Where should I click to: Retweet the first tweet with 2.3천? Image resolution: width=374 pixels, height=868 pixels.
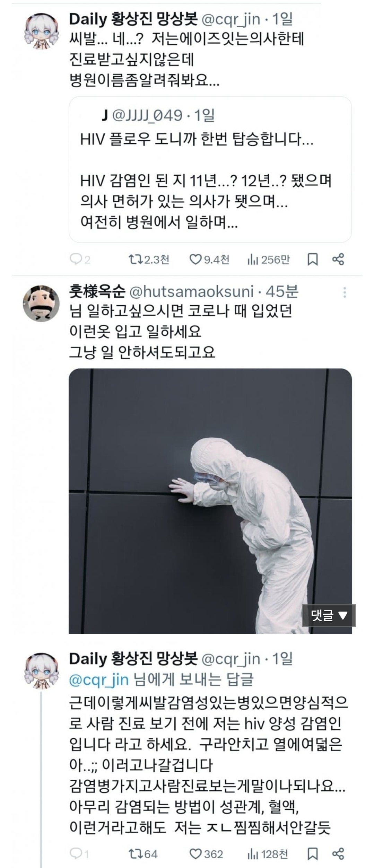point(149,259)
